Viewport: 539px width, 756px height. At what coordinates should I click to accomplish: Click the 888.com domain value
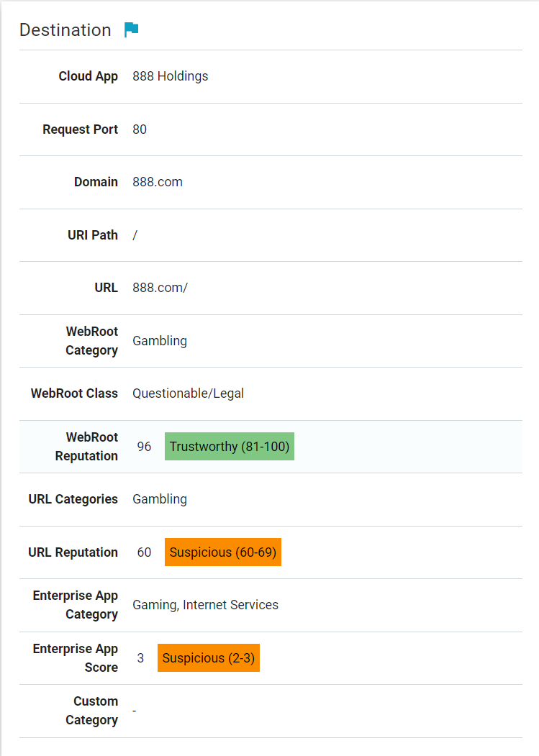(x=158, y=182)
